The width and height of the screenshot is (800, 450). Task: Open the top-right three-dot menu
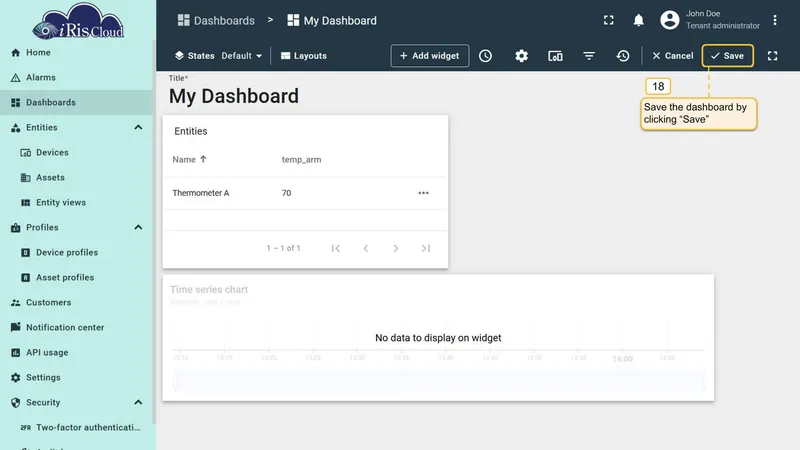coord(774,20)
